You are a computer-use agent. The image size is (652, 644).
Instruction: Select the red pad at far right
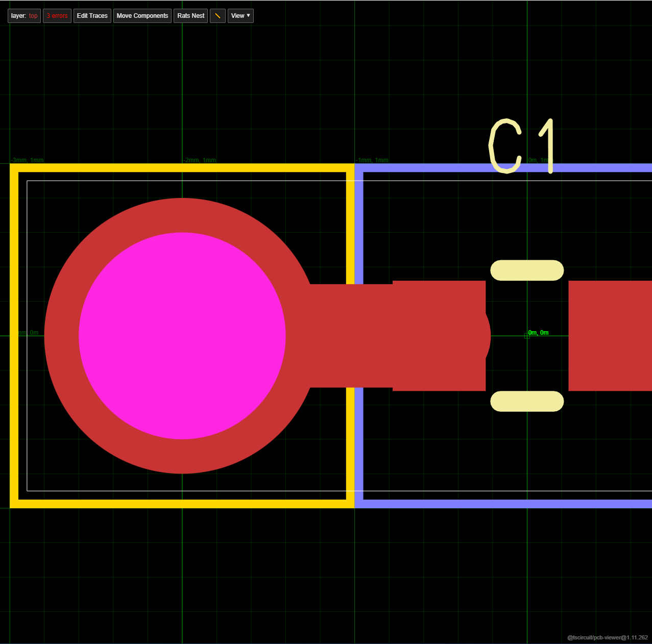[610, 336]
